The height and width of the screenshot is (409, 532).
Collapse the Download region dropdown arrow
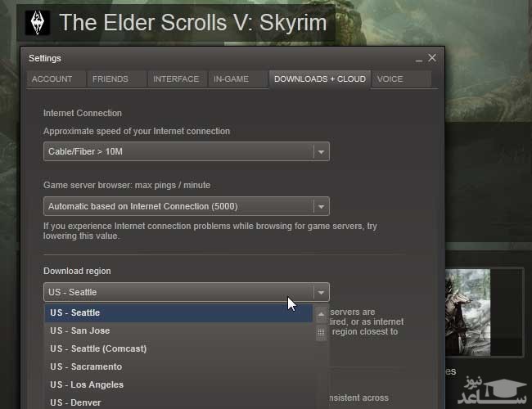tap(321, 292)
